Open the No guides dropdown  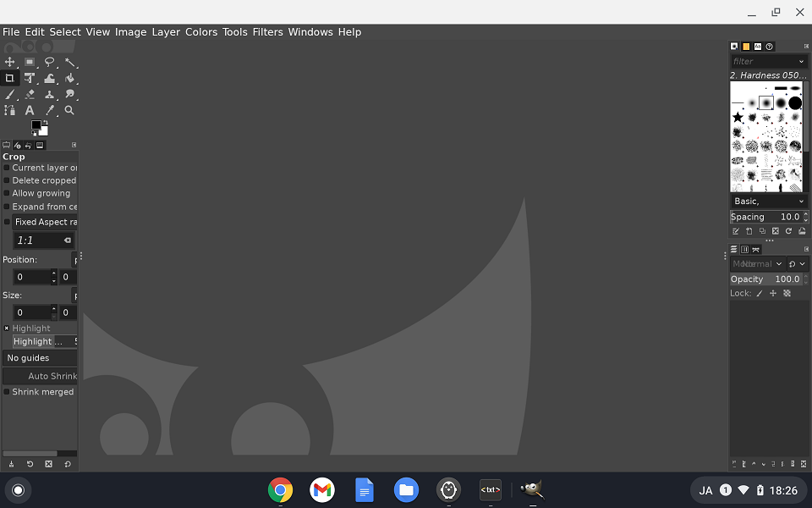point(40,358)
